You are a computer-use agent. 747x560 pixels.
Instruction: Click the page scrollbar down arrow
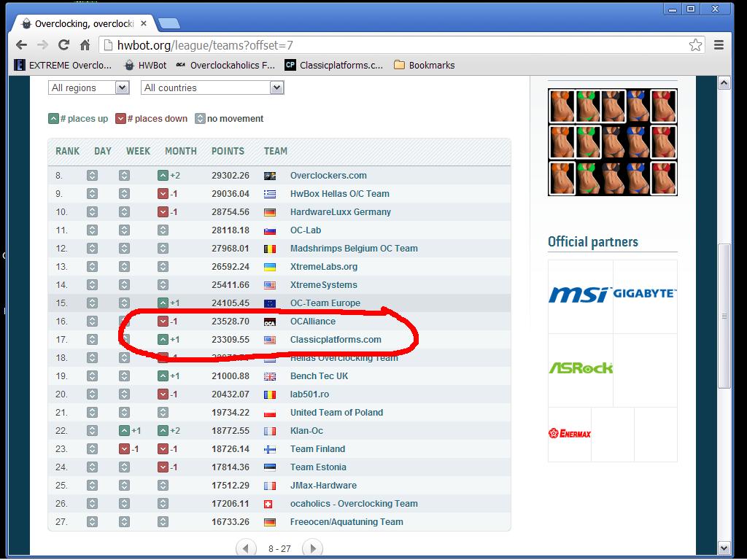click(724, 548)
